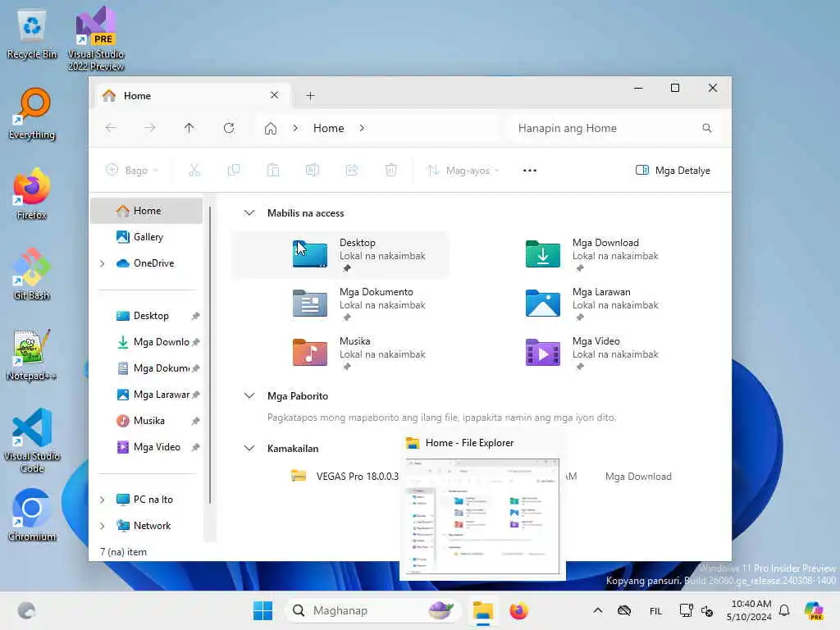Refresh the Home folder view

click(229, 128)
